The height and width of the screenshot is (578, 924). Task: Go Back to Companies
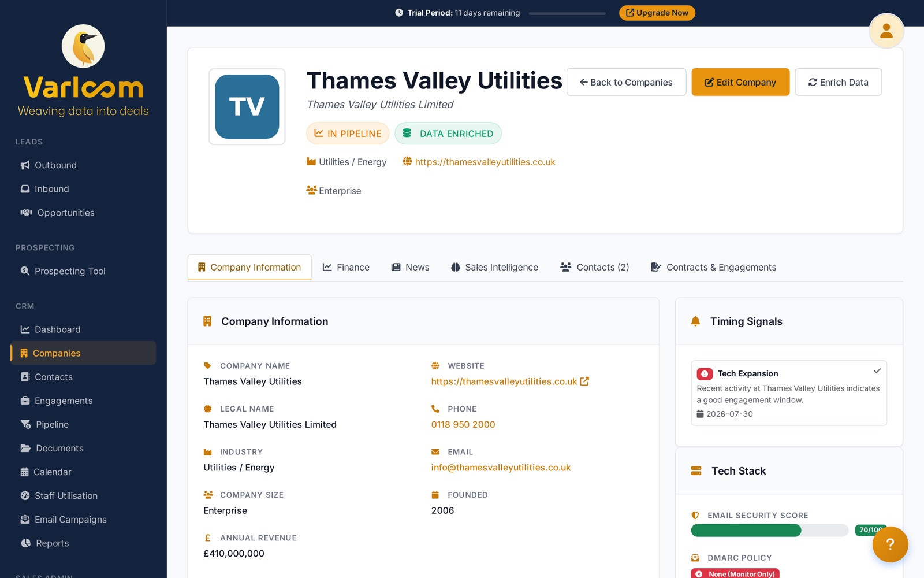coord(626,82)
